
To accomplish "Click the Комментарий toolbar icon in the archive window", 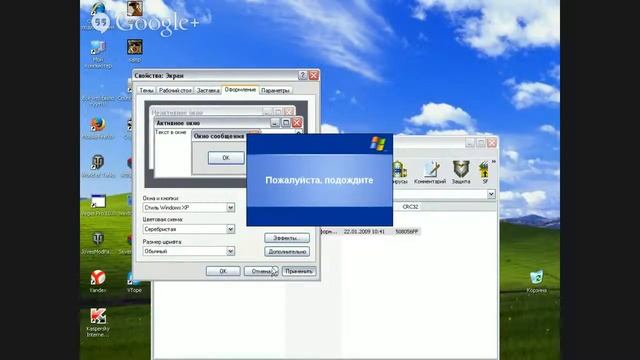I will coord(430,172).
